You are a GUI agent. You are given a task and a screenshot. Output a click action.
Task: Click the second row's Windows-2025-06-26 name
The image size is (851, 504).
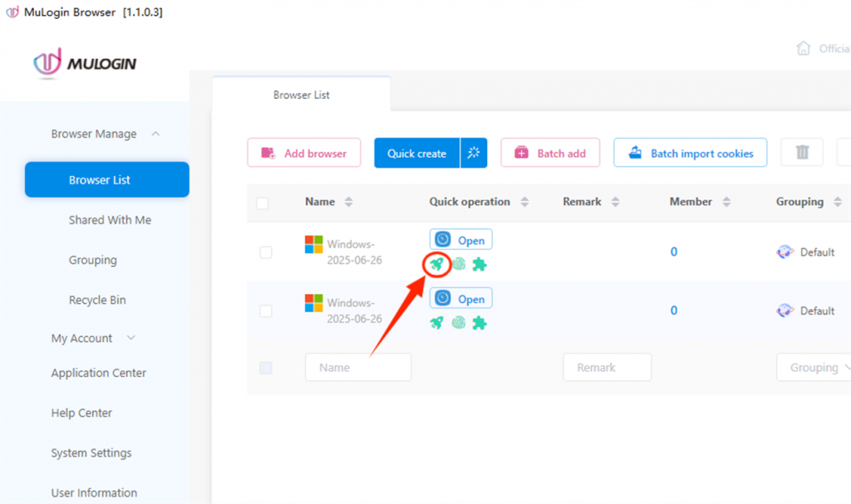(354, 311)
